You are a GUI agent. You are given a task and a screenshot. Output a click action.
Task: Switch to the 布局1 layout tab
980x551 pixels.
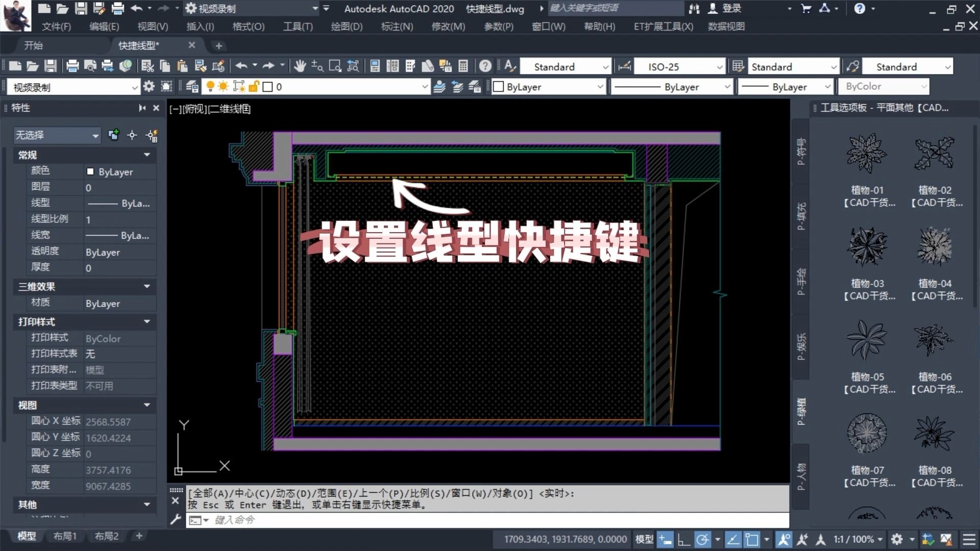(x=65, y=536)
